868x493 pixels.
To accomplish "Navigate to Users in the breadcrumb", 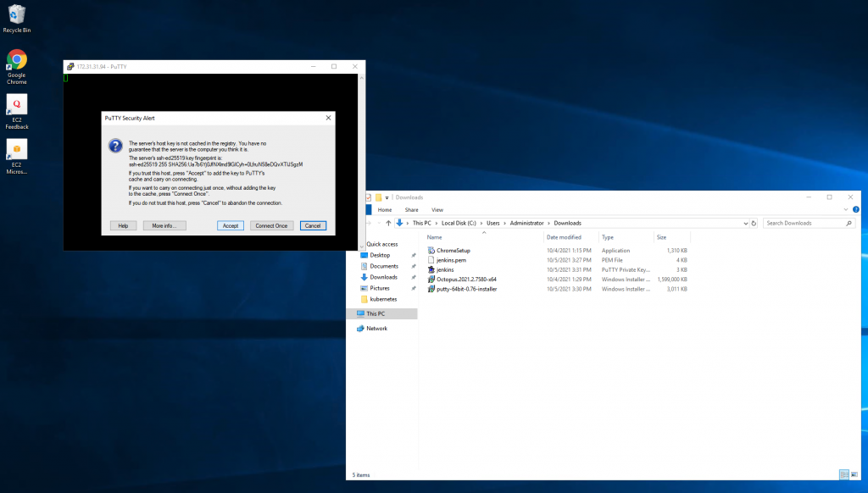I will click(x=492, y=223).
